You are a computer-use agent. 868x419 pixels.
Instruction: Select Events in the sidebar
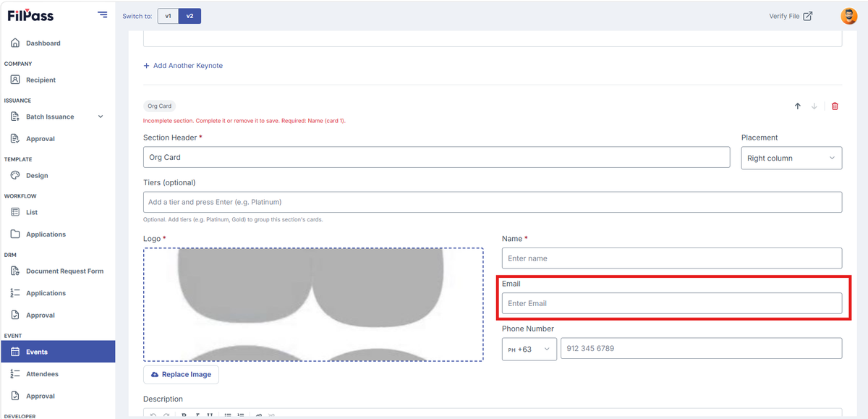pyautogui.click(x=57, y=352)
